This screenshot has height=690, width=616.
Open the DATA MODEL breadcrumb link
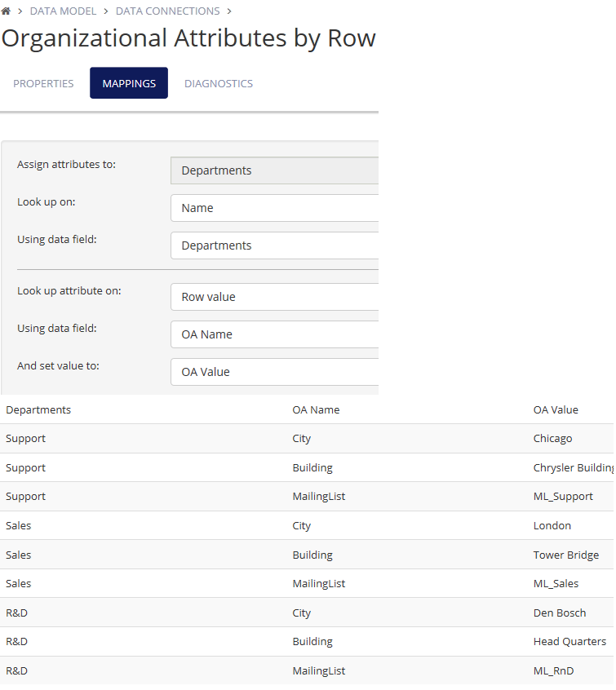point(63,11)
